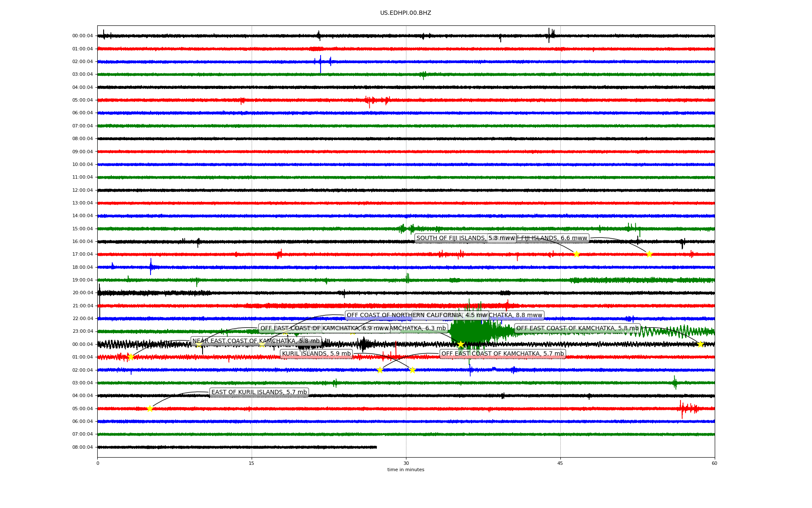Image resolution: width=812 pixels, height=508 pixels.
Task: Click OFF EAST COAST OF KAMCHATKA, 5.7 mb label
Action: 502,354
